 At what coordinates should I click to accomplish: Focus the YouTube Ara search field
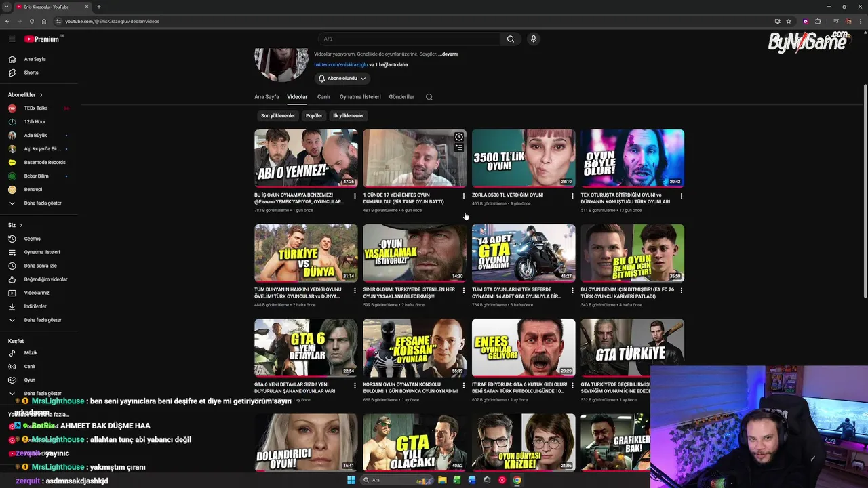tap(409, 39)
